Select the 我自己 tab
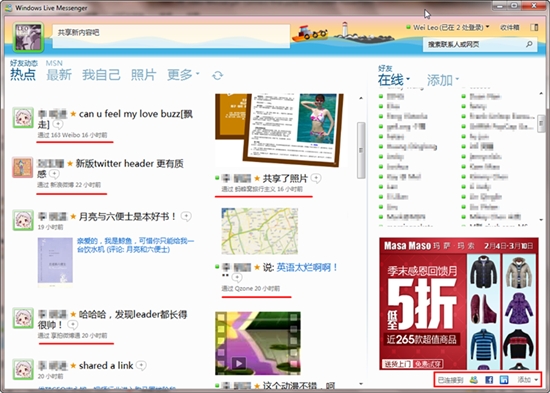Screen dimensions: 550x393 coord(101,74)
